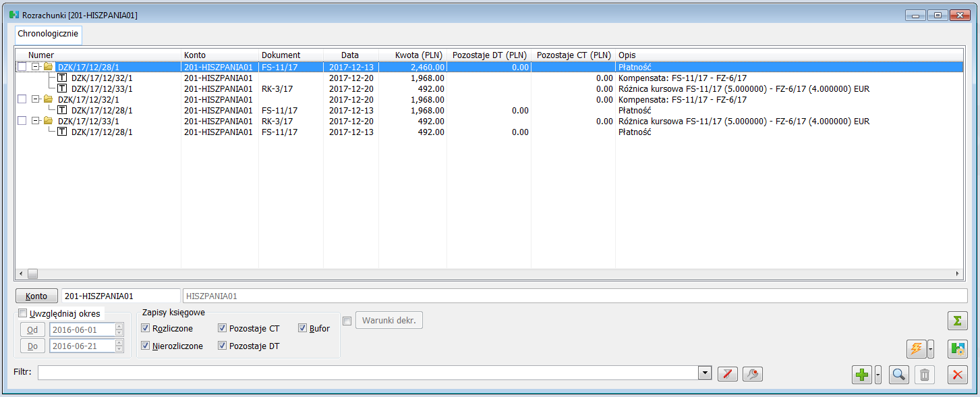The height and width of the screenshot is (397, 980).
Task: Click the spinner arrows of the 2016-06-21 field
Action: tap(119, 346)
